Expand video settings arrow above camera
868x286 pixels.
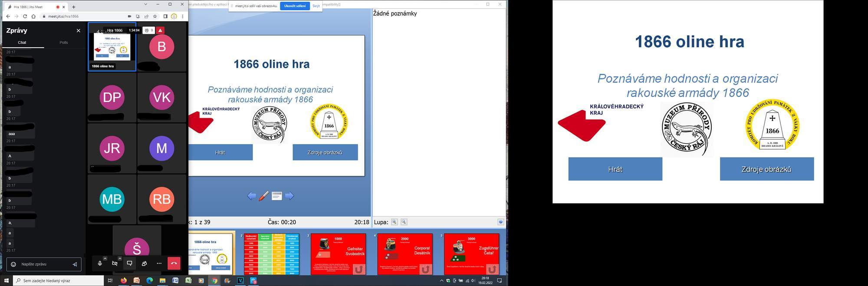pyautogui.click(x=120, y=258)
